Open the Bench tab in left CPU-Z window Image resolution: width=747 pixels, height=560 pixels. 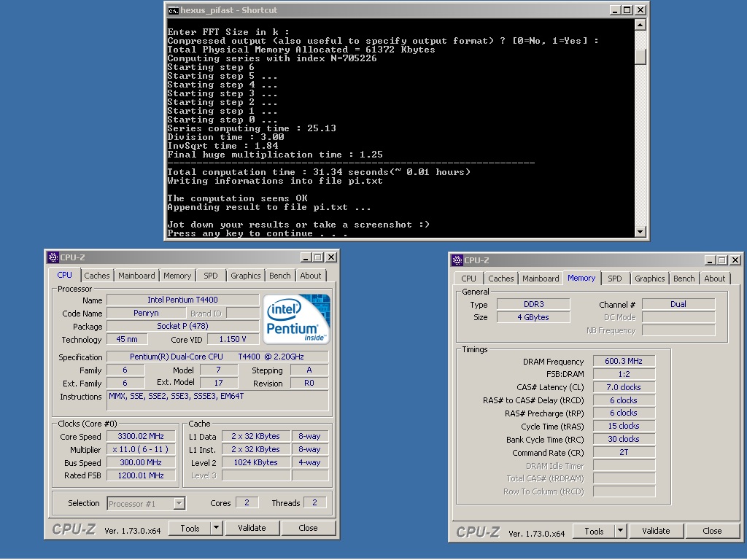coord(279,275)
